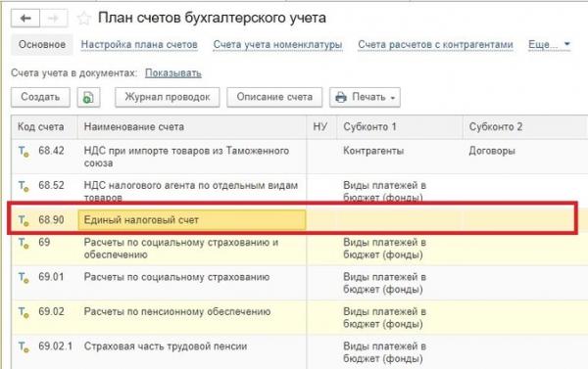This screenshot has height=369, width=588.
Task: Go forward with the right arrow button
Action: [x=54, y=18]
